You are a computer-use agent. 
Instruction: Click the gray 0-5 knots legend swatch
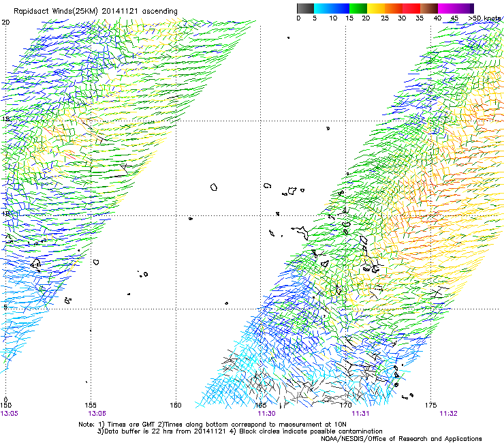coord(305,8)
